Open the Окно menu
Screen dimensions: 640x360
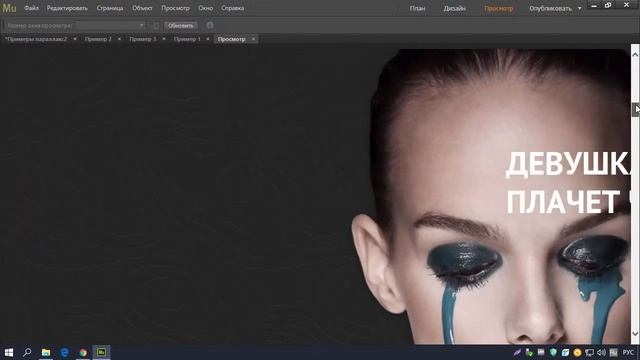[x=205, y=8]
